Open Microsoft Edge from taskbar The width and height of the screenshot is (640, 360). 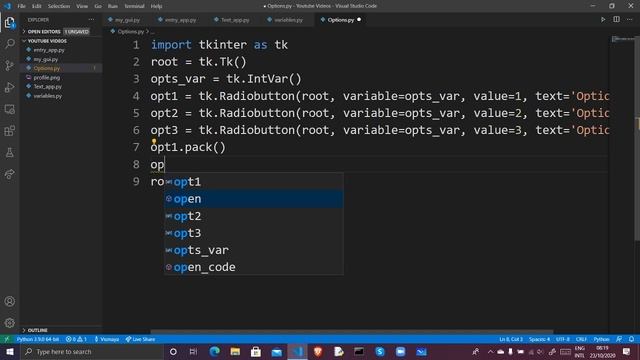point(215,351)
